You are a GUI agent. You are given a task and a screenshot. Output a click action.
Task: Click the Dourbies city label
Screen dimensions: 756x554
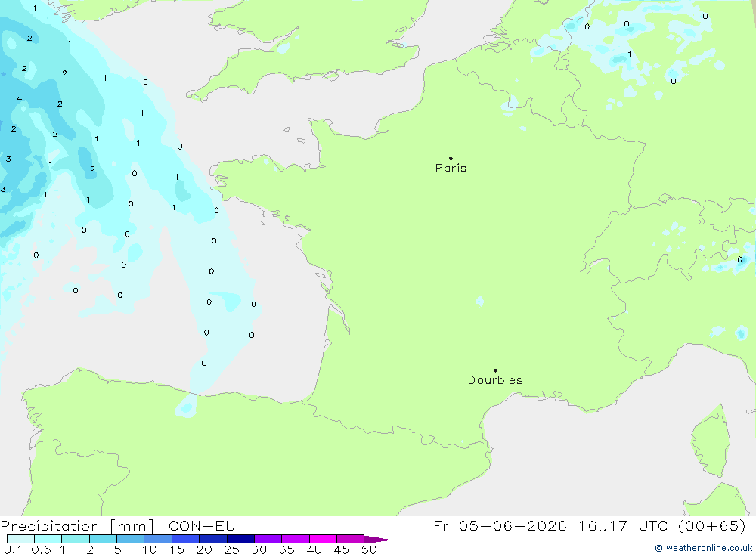coord(495,380)
